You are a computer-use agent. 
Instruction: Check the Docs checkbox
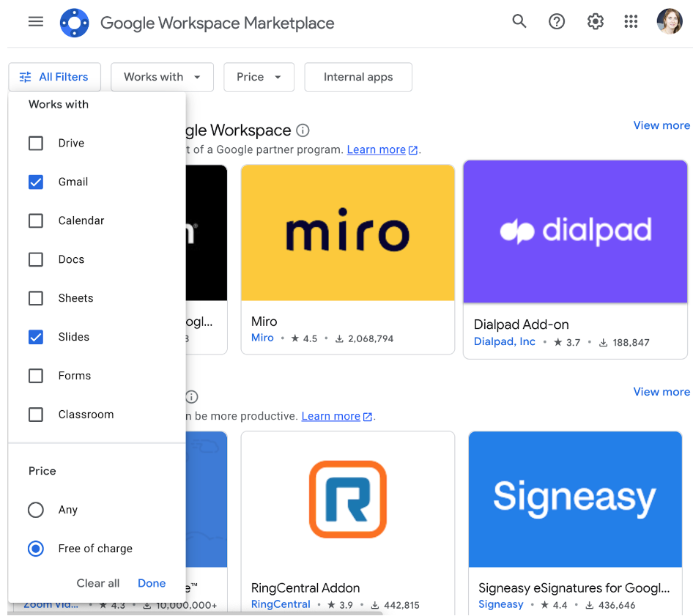[36, 259]
